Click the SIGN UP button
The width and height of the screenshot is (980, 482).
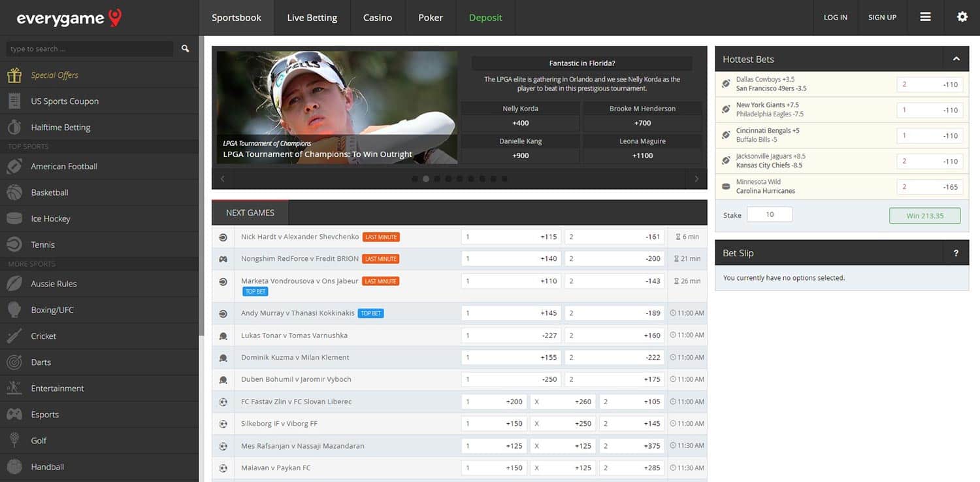click(x=882, y=18)
